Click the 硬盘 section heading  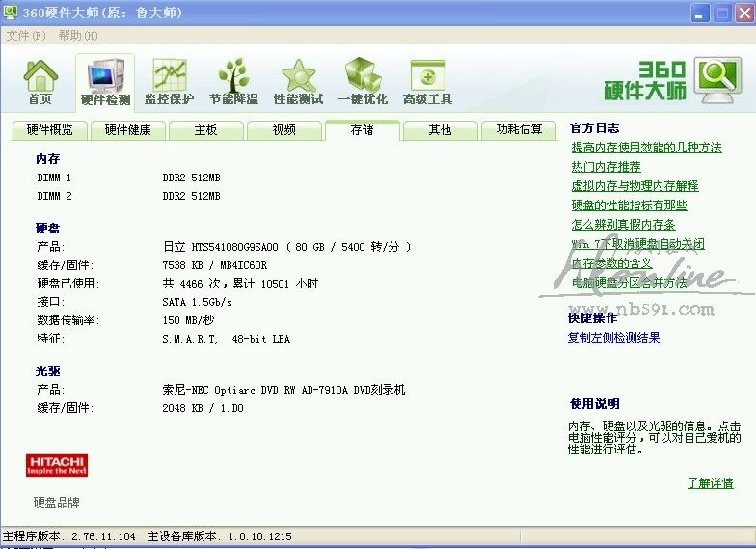[48, 228]
